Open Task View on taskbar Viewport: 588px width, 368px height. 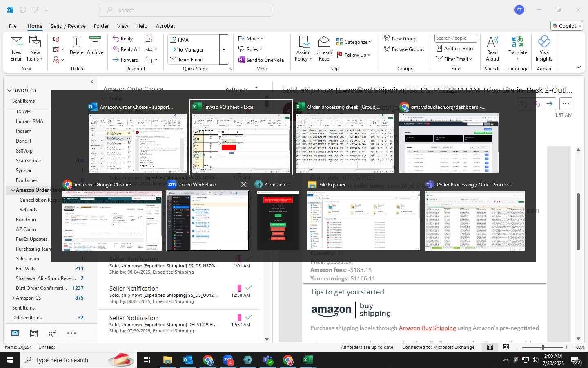pyautogui.click(x=147, y=360)
